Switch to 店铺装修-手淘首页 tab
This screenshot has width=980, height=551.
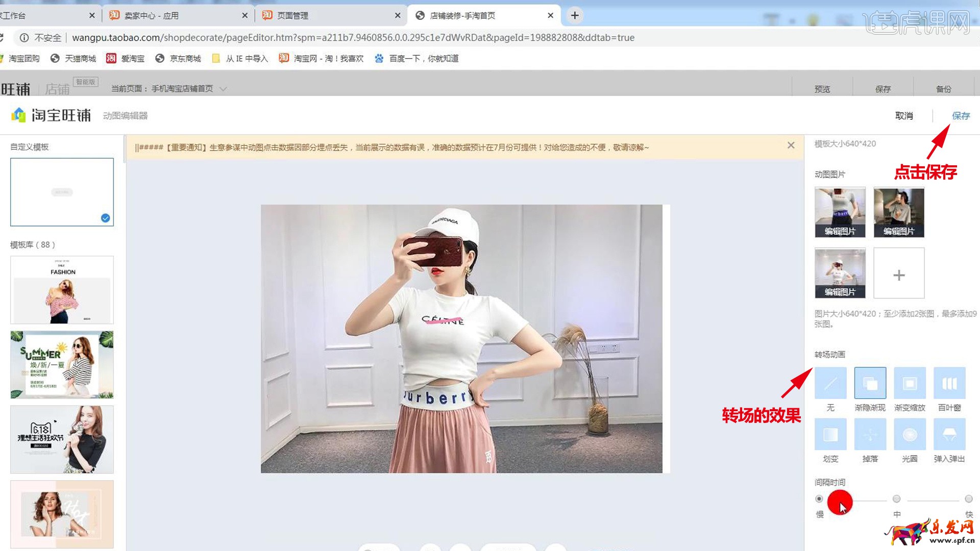[x=483, y=15]
